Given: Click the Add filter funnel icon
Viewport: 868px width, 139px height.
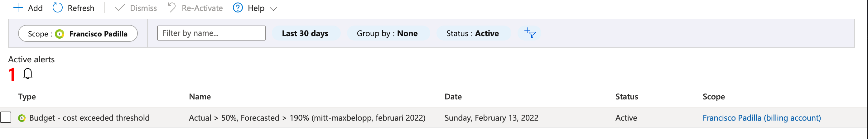Looking at the screenshot, I should tap(530, 33).
